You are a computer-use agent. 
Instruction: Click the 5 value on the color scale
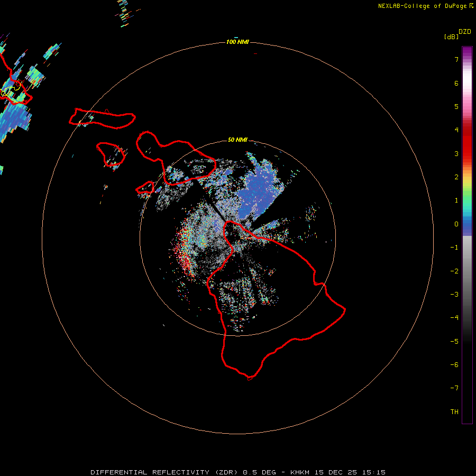click(x=456, y=107)
